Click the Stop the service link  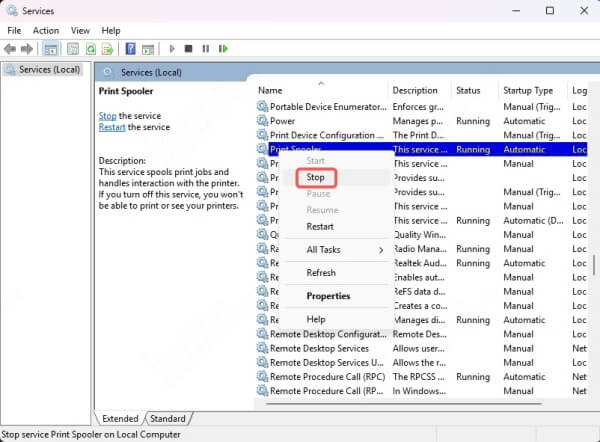click(108, 116)
